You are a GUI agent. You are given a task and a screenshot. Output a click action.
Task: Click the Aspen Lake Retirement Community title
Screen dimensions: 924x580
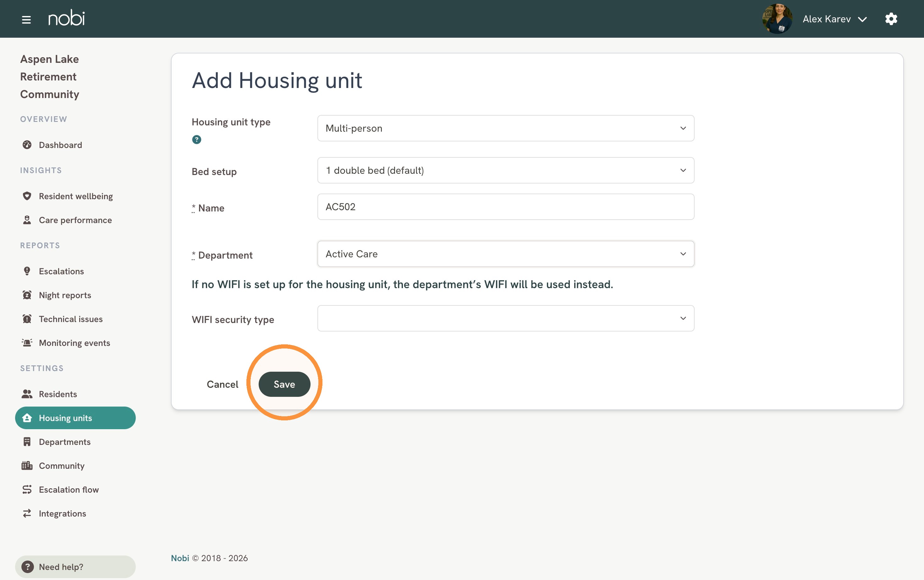(x=50, y=77)
